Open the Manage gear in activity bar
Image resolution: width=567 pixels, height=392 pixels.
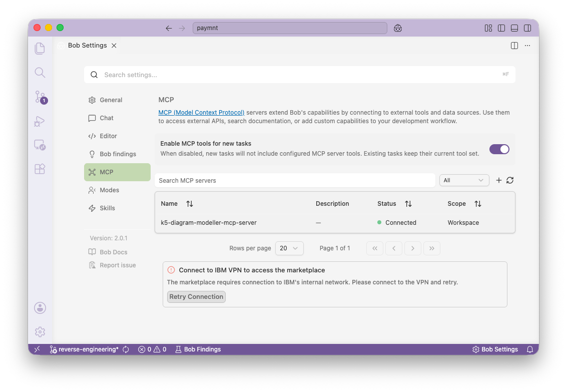click(x=40, y=331)
